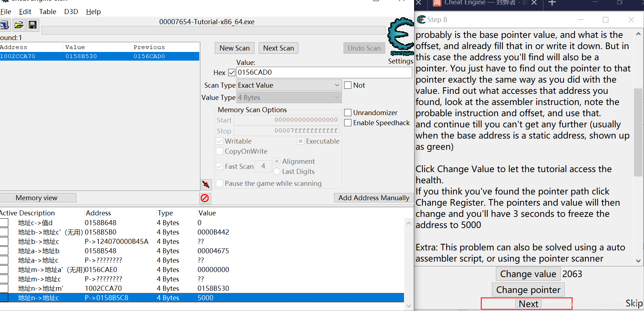This screenshot has width=644, height=311.
Task: Click the Settings label under logo
Action: [x=400, y=61]
